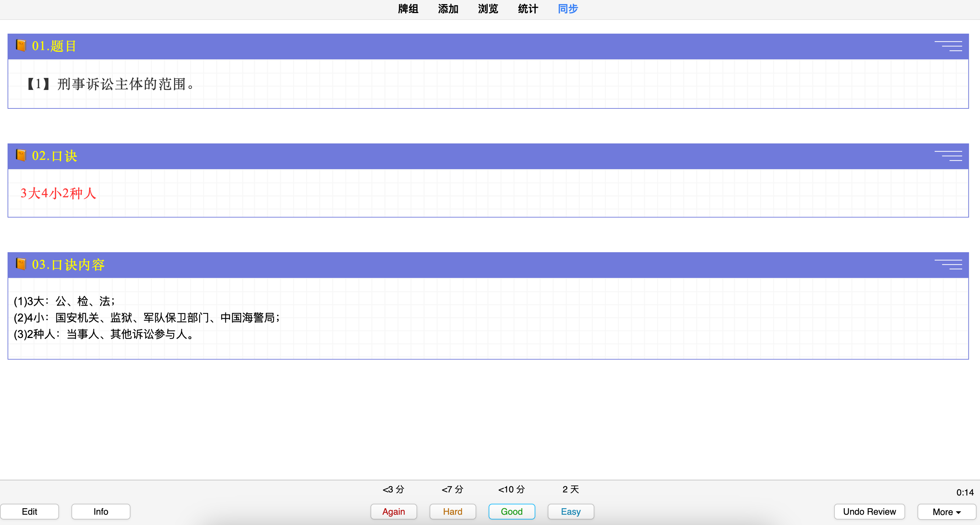Viewport: 980px width, 525px height.
Task: Click the 2 天 interval label
Action: click(570, 489)
